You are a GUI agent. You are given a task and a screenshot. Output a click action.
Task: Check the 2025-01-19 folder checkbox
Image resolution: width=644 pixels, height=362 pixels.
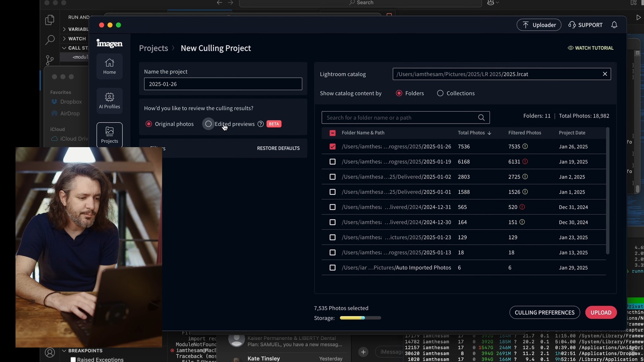(332, 162)
